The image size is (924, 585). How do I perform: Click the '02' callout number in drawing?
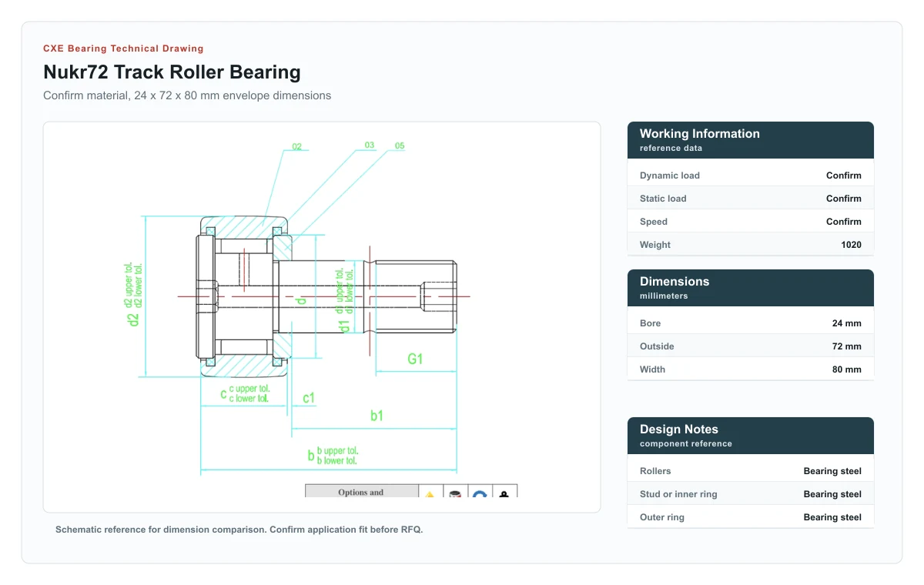(296, 146)
